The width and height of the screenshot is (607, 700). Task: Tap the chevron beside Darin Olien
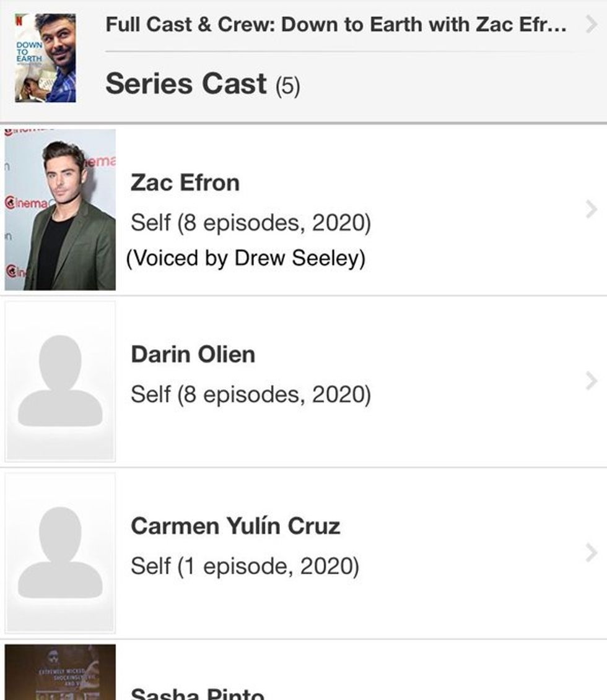[x=591, y=381]
